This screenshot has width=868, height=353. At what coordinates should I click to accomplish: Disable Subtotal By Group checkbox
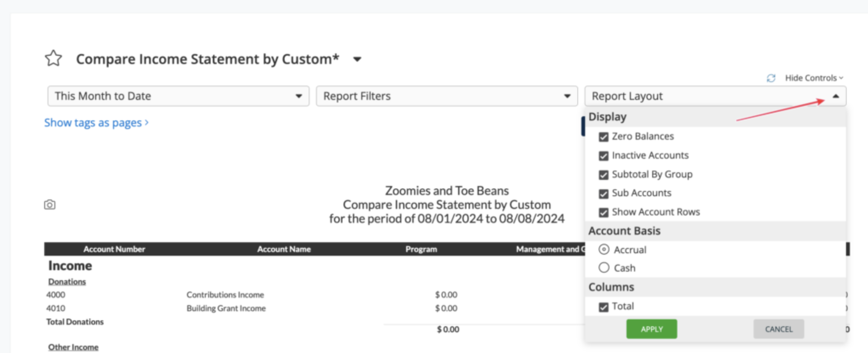pos(603,175)
